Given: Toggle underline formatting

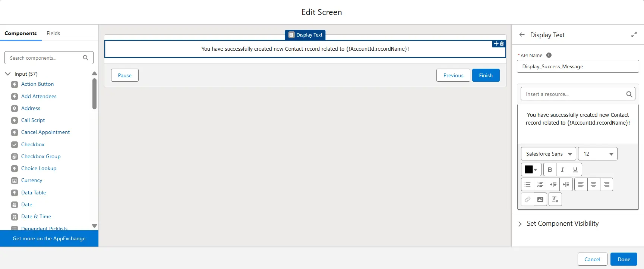Looking at the screenshot, I should pos(575,169).
